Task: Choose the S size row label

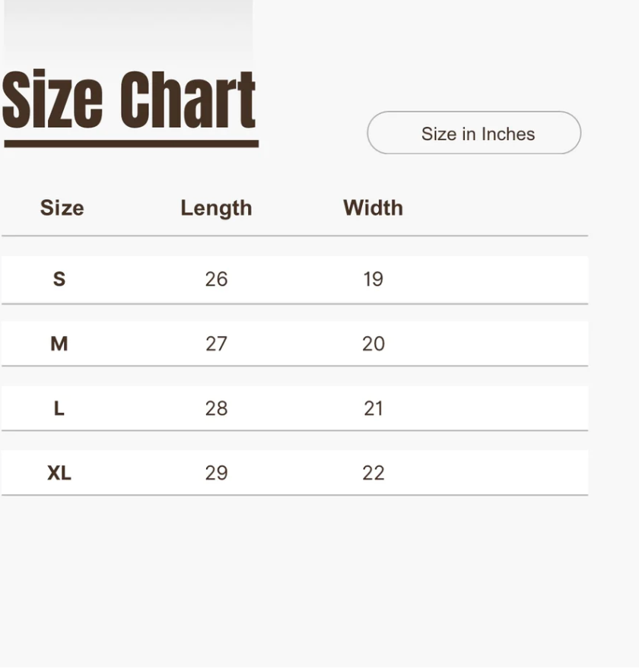Action: click(x=59, y=279)
